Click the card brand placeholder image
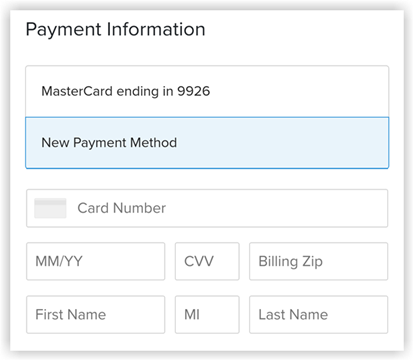Viewport: 414px width, 361px height. coord(50,208)
